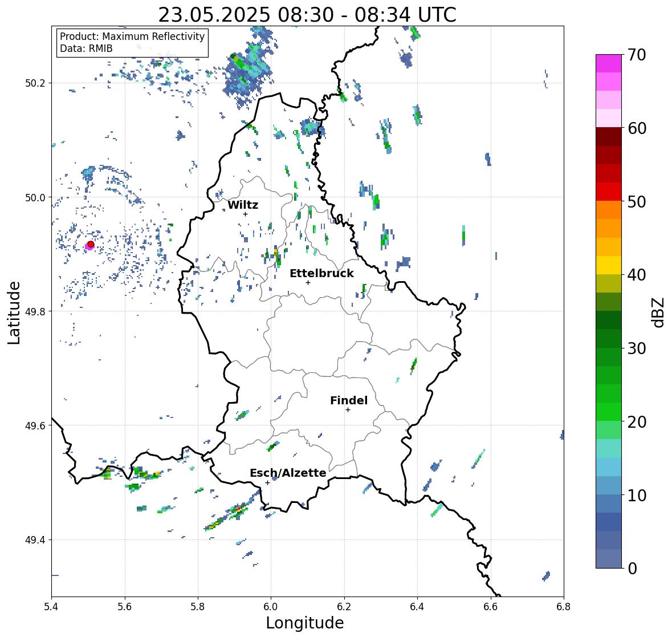Click the 70 tick on the colorbar
The image size is (672, 637).
tap(637, 55)
